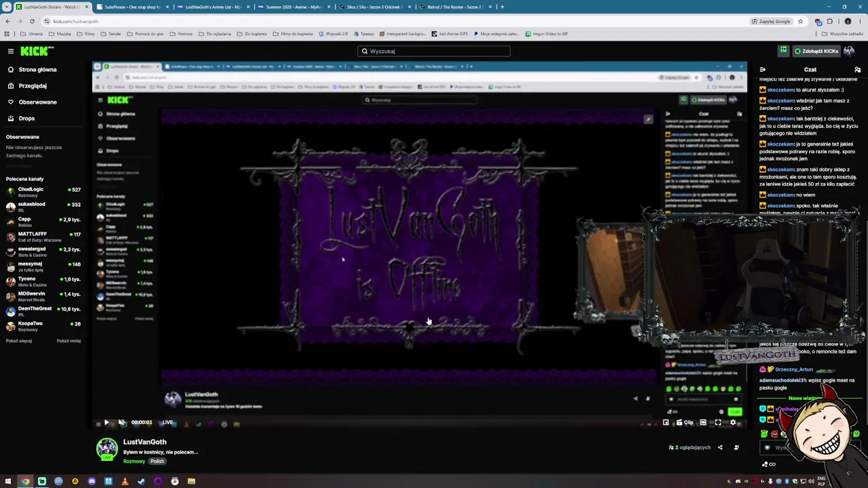Viewport: 868px width, 488px height.
Task: Open the Rozmowy category link
Action: pos(134,462)
